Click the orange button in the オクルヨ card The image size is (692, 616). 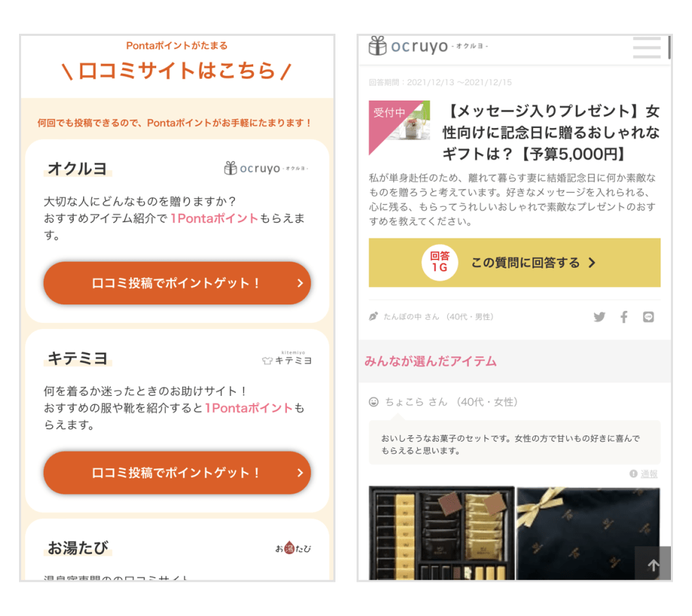click(x=177, y=283)
